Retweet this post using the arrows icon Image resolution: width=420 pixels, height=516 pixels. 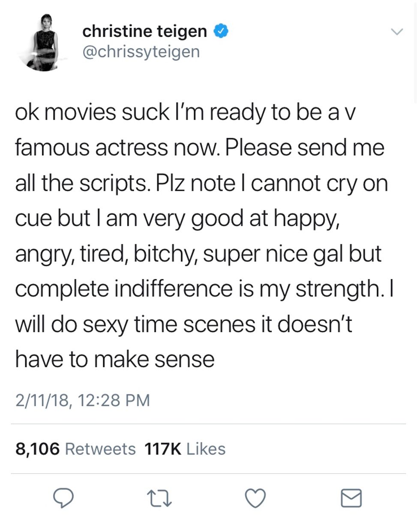(160, 498)
